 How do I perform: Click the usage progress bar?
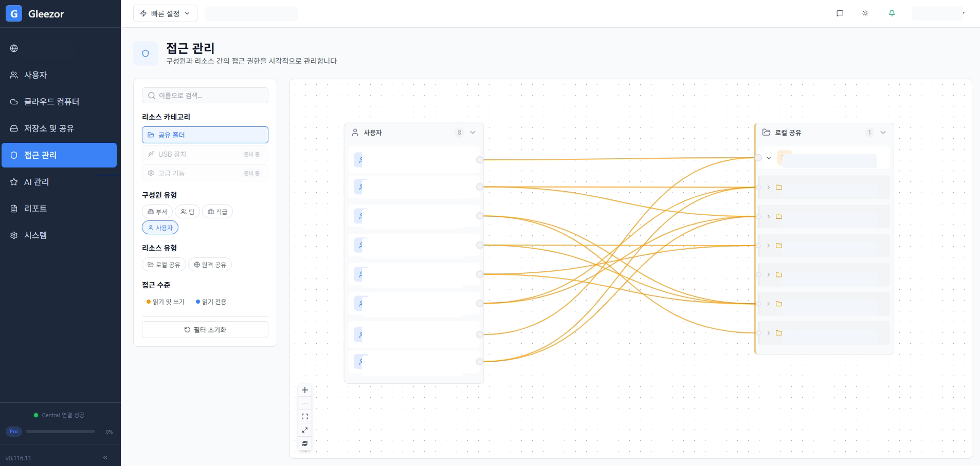pyautogui.click(x=61, y=432)
